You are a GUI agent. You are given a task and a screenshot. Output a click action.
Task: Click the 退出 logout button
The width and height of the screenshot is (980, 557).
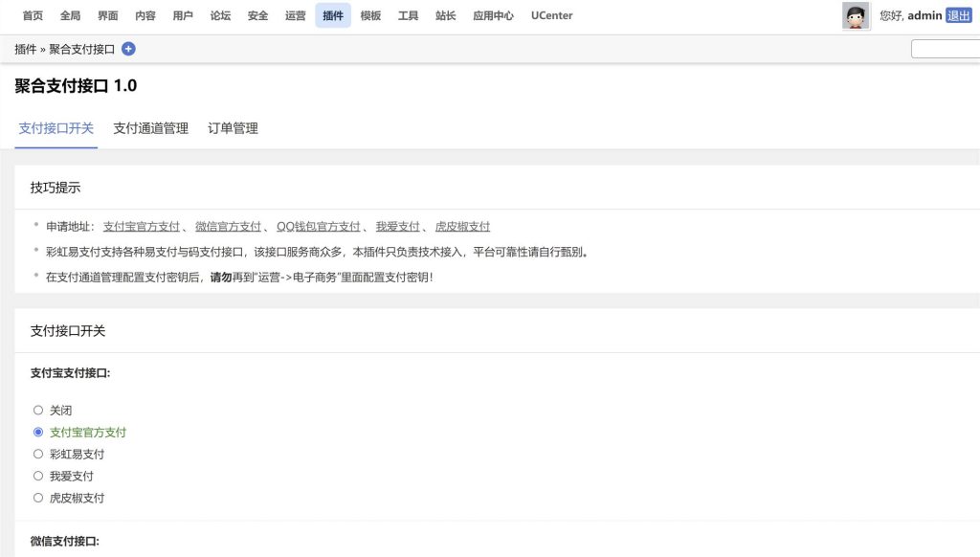[962, 15]
